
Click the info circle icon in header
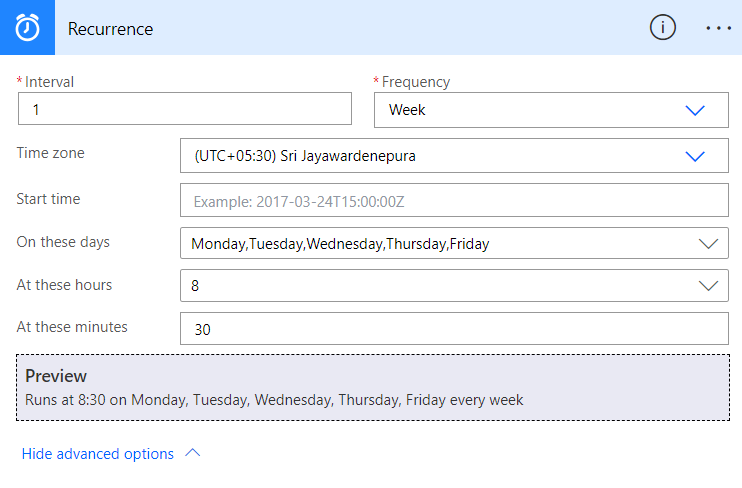(663, 28)
